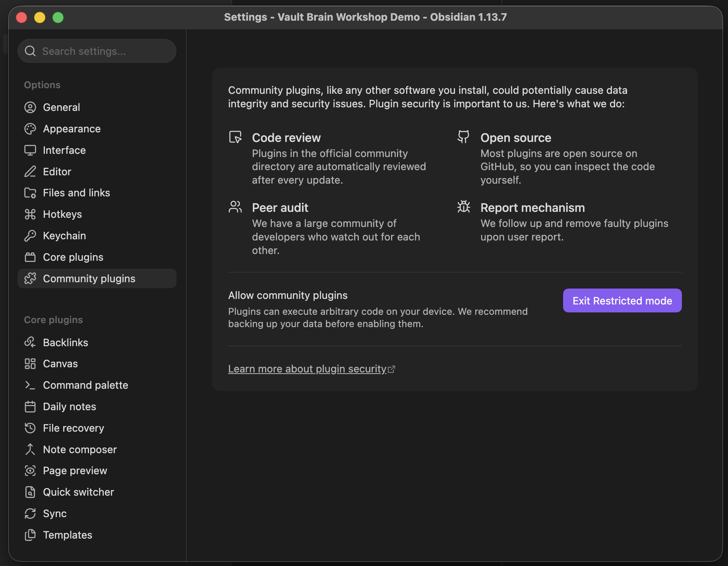Image resolution: width=728 pixels, height=566 pixels.
Task: Click the Files and links folder icon
Action: click(x=30, y=193)
